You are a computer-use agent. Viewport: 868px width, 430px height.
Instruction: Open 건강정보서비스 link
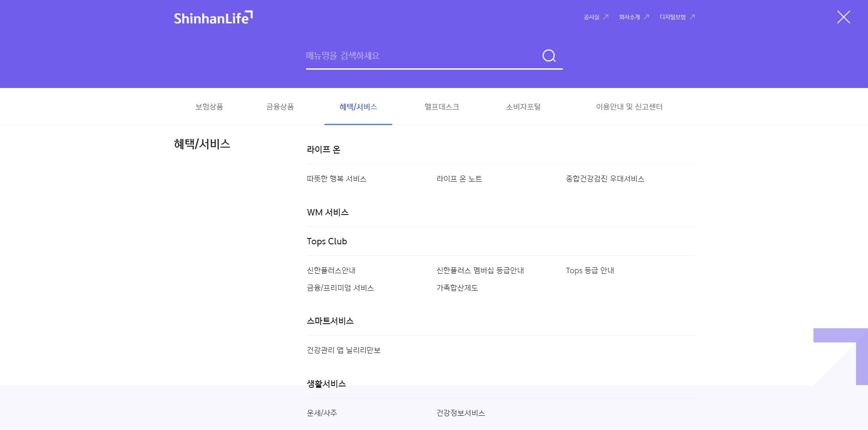(461, 413)
